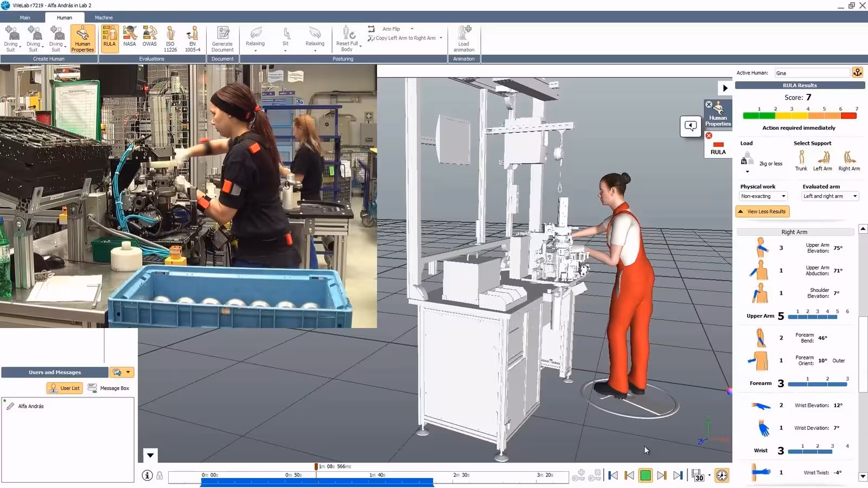Click the add keyframe icon
868x488 pixels.
pos(579,476)
